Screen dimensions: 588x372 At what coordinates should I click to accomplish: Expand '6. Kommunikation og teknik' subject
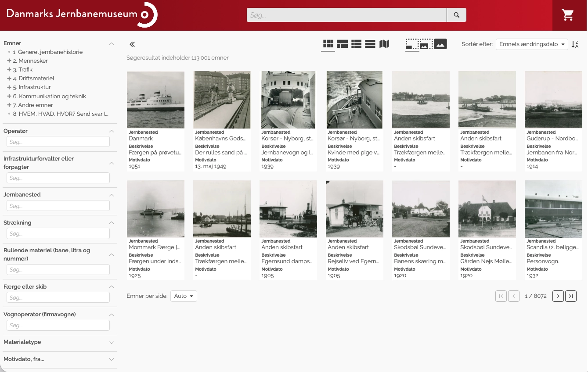coord(9,96)
